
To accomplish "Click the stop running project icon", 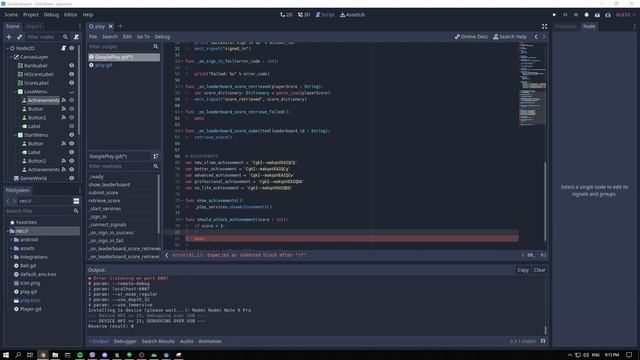I will point(576,15).
